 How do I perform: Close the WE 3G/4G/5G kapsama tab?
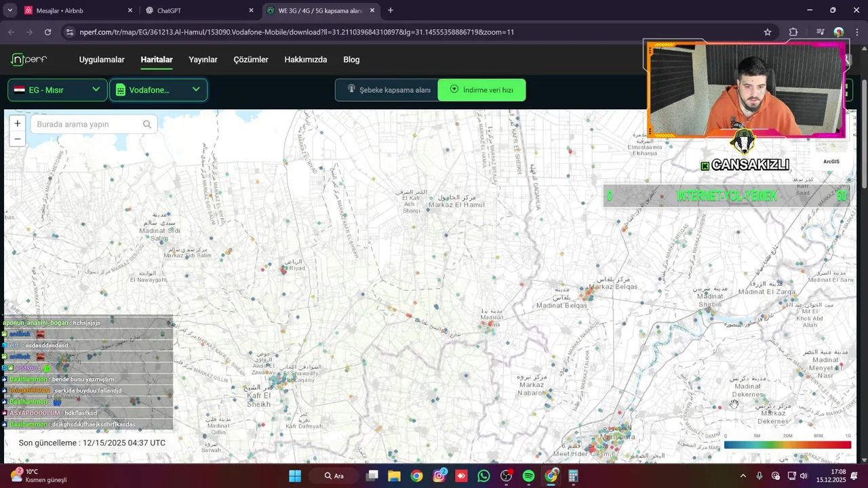point(372,11)
